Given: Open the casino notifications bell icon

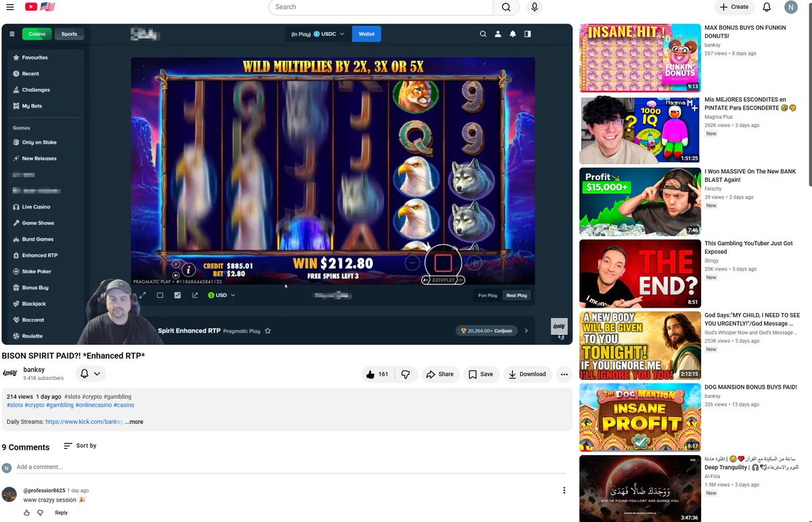Looking at the screenshot, I should pyautogui.click(x=513, y=34).
